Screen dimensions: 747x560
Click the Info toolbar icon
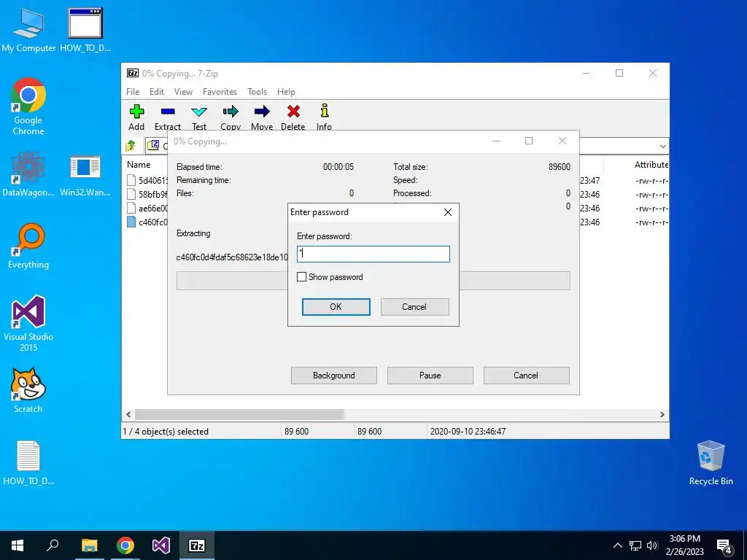[324, 117]
